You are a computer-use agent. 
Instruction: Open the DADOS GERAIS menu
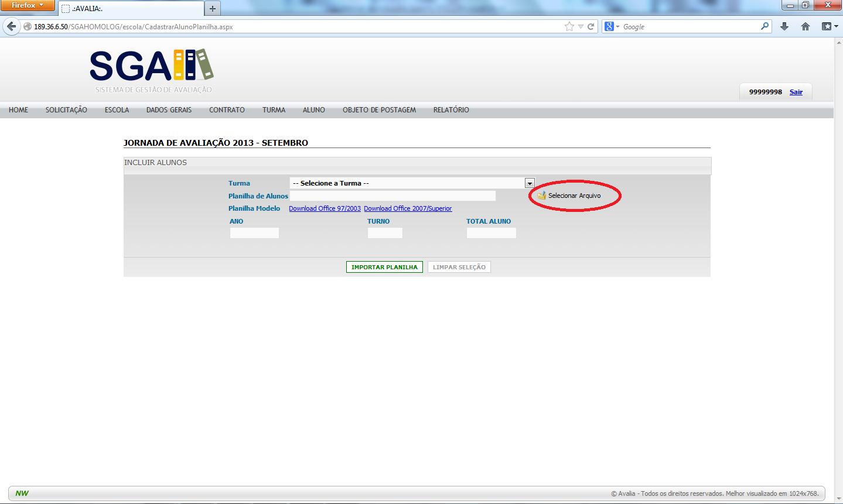(x=169, y=110)
